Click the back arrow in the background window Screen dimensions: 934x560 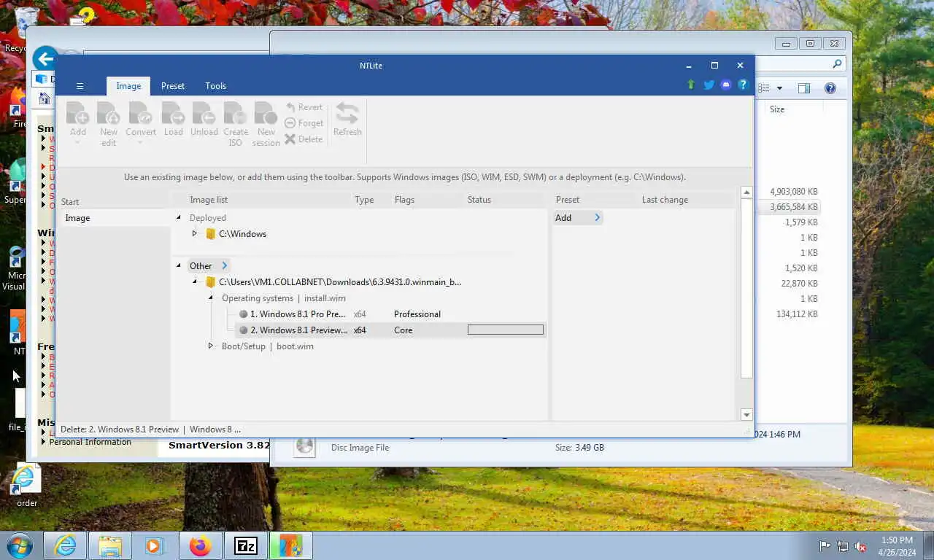(x=45, y=59)
